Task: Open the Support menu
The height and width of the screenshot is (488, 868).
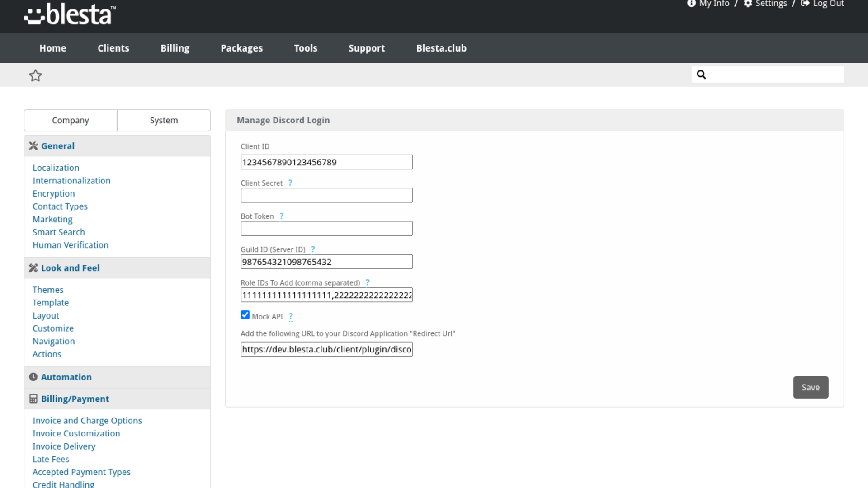Action: pos(367,48)
